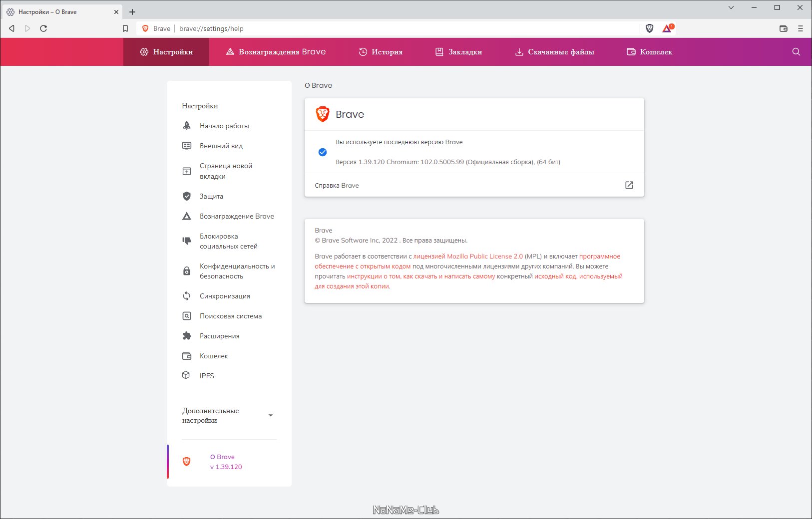This screenshot has width=812, height=519.
Task: Open the Mozilla Public License 2.0 link
Action: (x=468, y=257)
